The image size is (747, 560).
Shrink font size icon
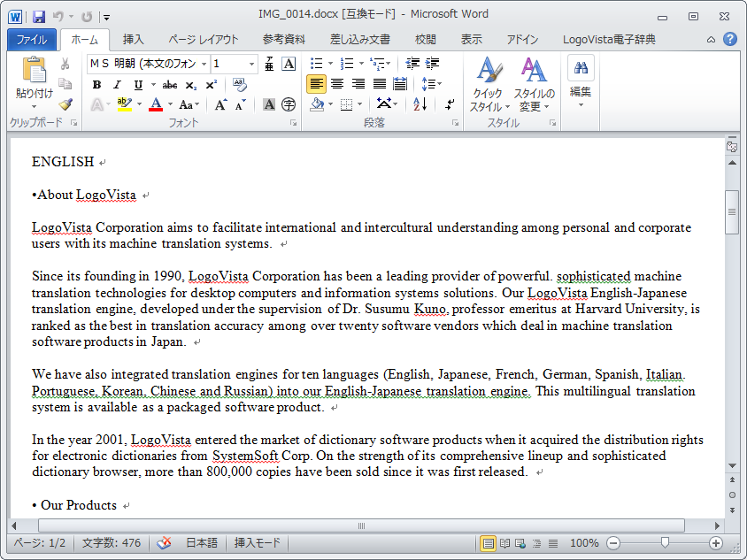tap(241, 104)
